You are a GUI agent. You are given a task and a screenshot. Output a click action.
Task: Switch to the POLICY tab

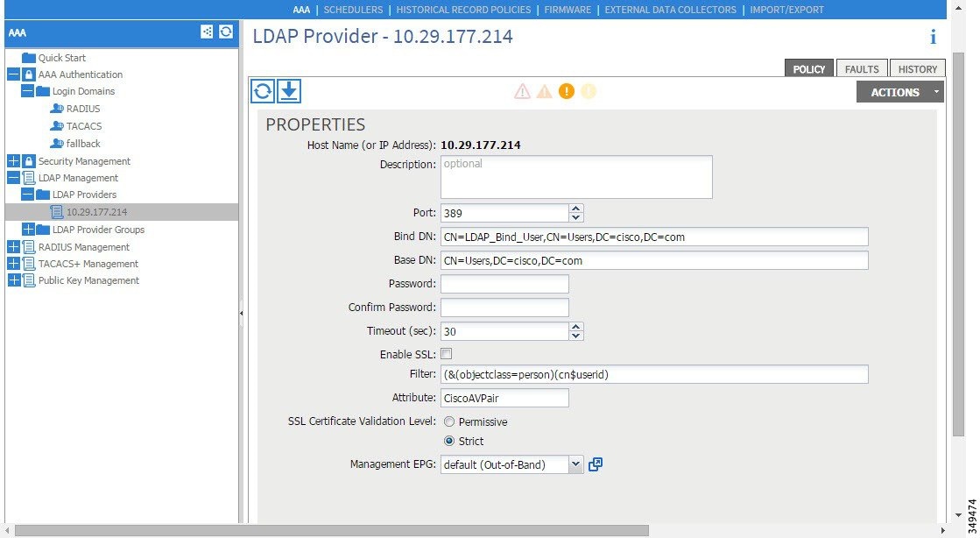coord(808,69)
